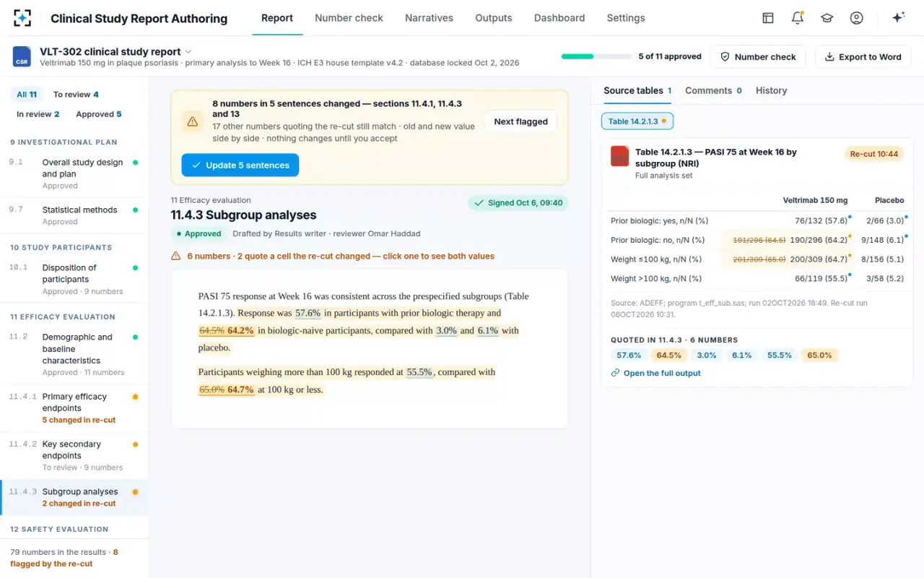
Task: Open the AI sparkle assistant icon
Action: [899, 18]
